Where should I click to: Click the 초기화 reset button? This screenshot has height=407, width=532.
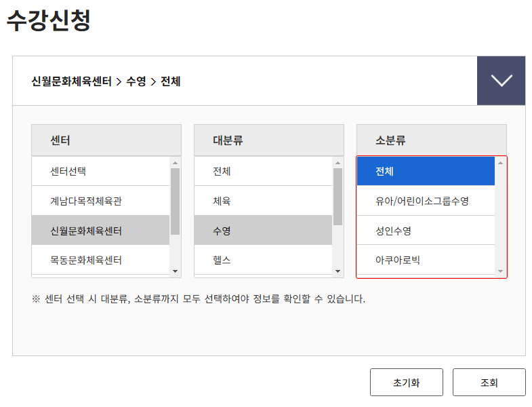(x=407, y=383)
